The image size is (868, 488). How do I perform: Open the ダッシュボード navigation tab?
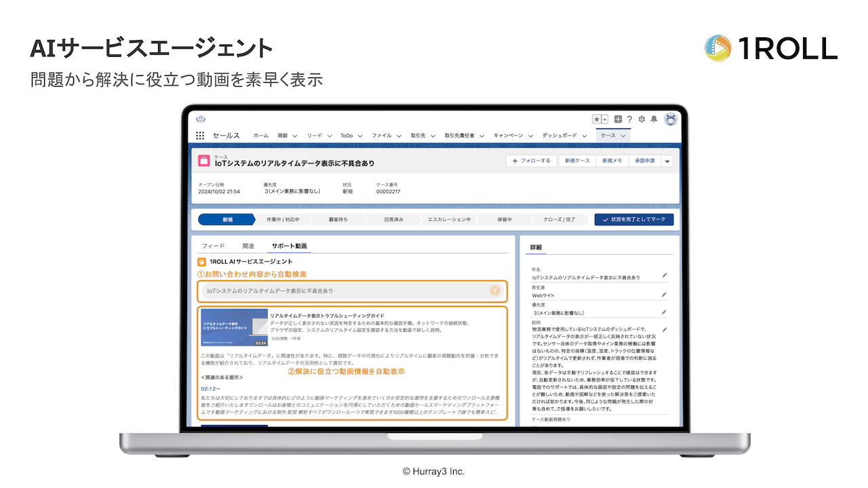(x=560, y=136)
